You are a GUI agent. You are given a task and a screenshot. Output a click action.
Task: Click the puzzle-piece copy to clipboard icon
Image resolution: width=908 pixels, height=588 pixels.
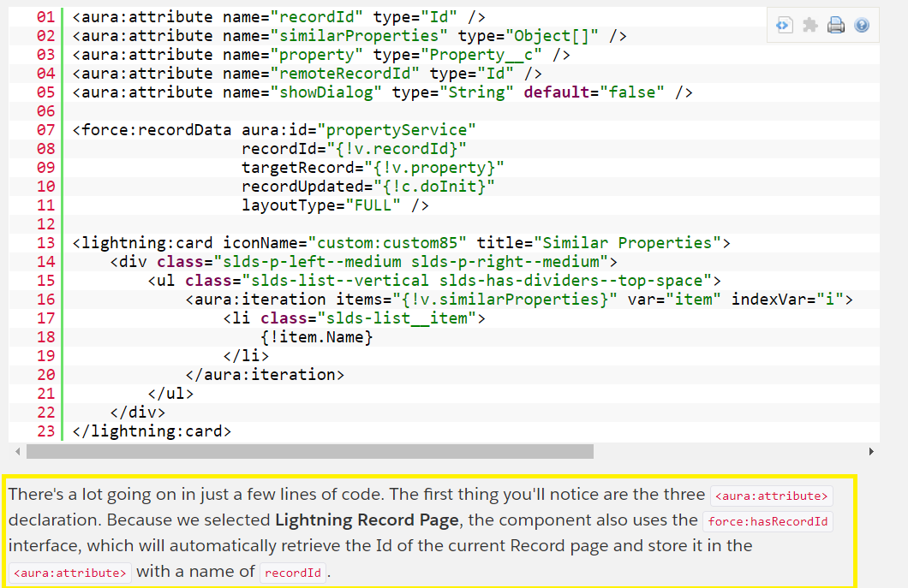(x=810, y=26)
